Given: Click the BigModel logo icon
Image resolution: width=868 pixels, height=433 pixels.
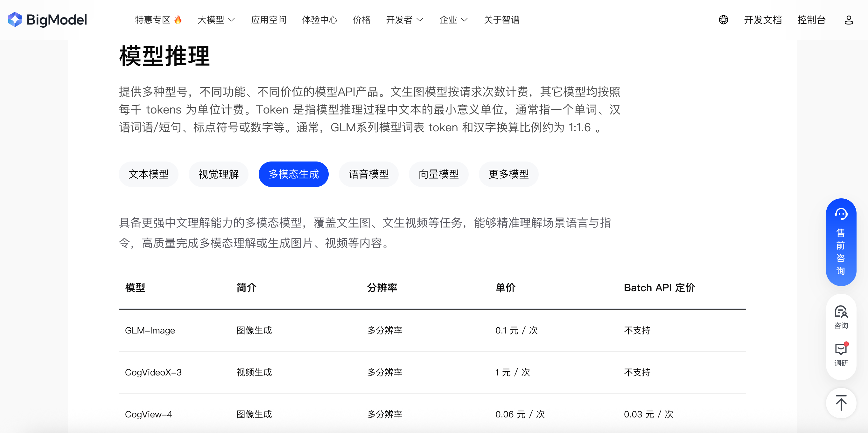Looking at the screenshot, I should (15, 19).
